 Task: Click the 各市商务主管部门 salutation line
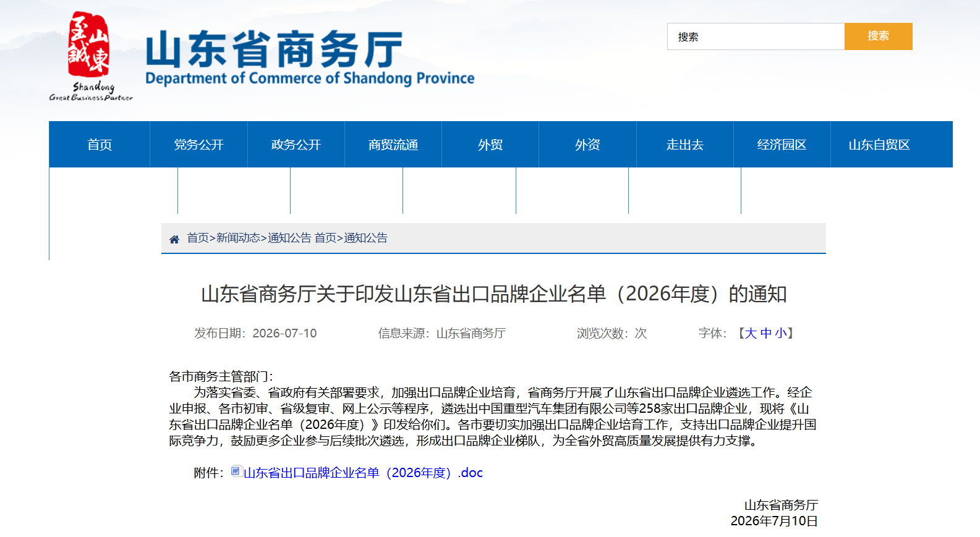[x=221, y=376]
